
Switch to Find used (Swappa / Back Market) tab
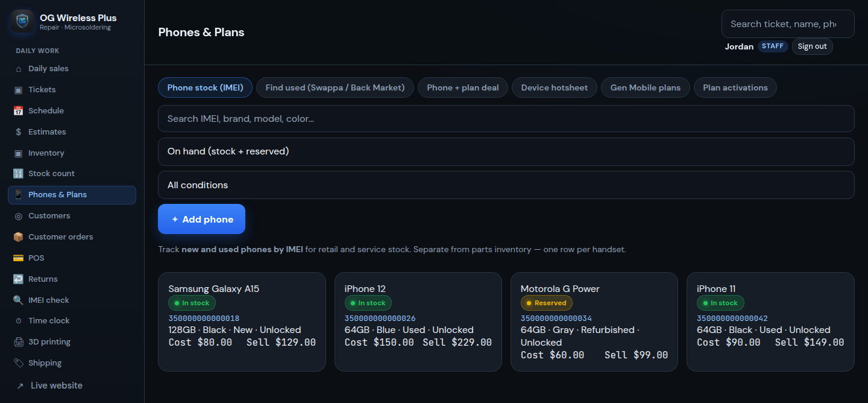[335, 87]
